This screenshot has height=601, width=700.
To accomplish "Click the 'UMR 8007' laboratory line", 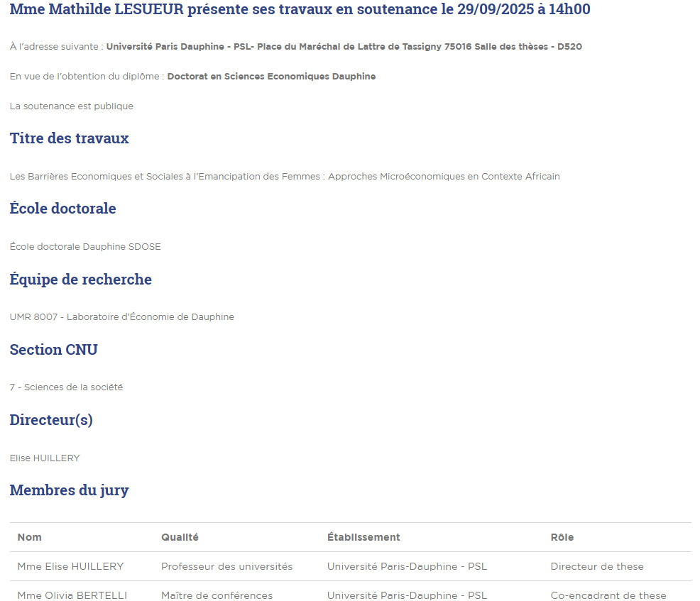I will pyautogui.click(x=122, y=317).
